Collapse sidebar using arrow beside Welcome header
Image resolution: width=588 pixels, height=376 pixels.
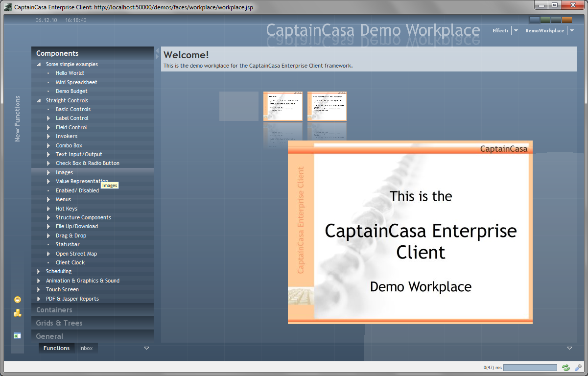click(x=157, y=51)
